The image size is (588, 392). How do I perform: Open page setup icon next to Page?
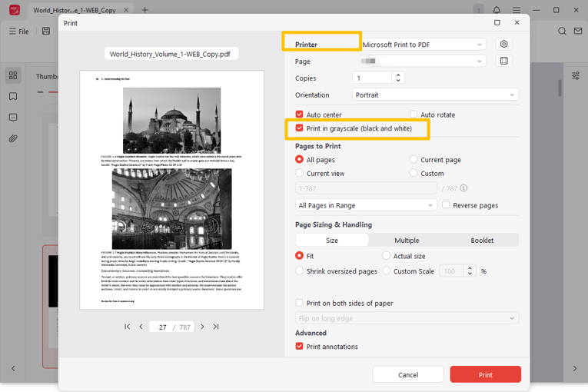503,61
